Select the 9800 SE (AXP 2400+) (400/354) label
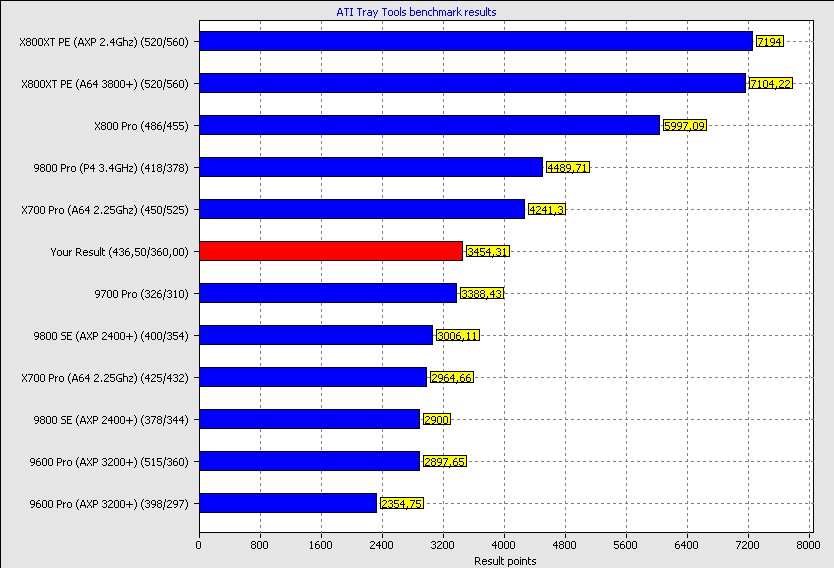This screenshot has height=568, width=834. pos(111,336)
